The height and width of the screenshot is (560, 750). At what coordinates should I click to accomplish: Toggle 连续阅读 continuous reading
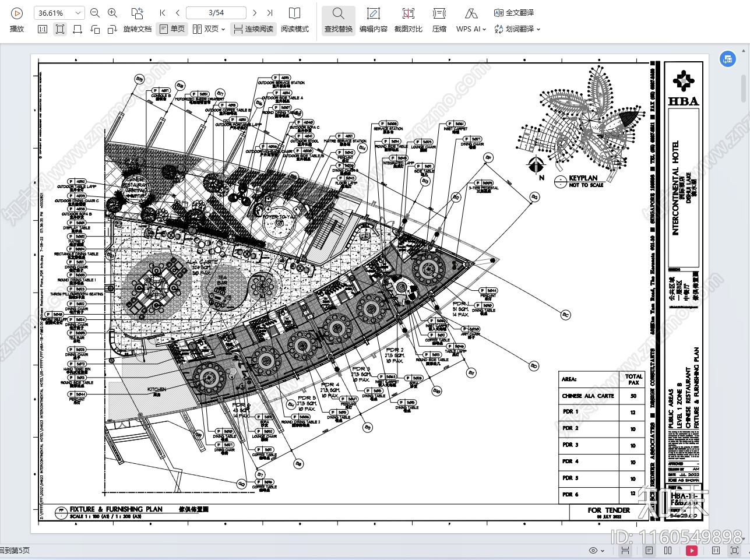pyautogui.click(x=253, y=29)
